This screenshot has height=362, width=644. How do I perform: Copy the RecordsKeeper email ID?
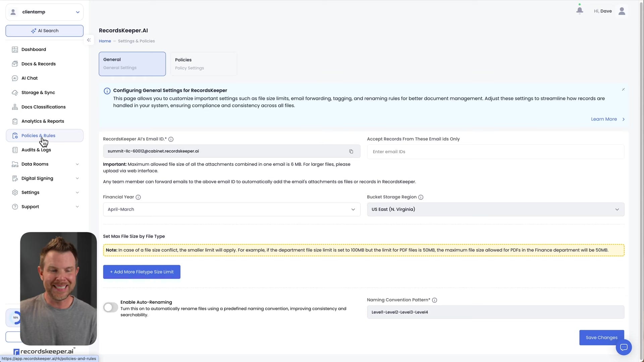pos(351,152)
